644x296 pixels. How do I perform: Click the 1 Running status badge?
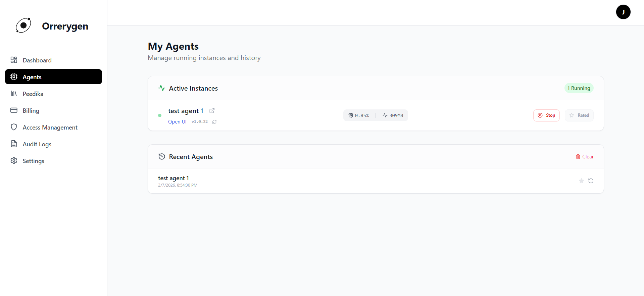(x=579, y=88)
